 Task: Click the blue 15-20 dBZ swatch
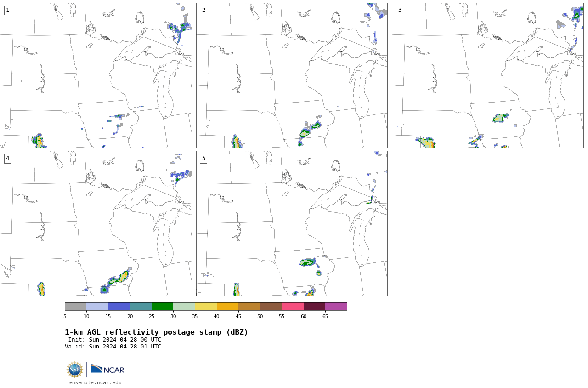coord(119,307)
